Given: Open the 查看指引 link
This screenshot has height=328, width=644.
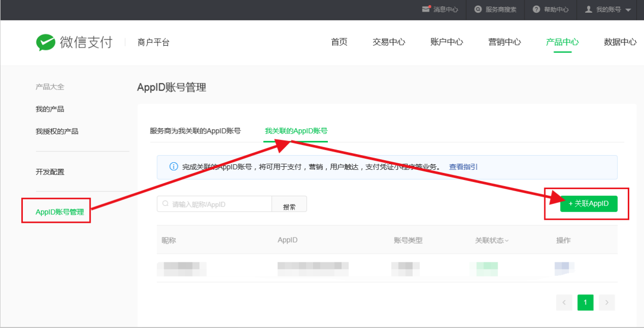Looking at the screenshot, I should pos(463,167).
